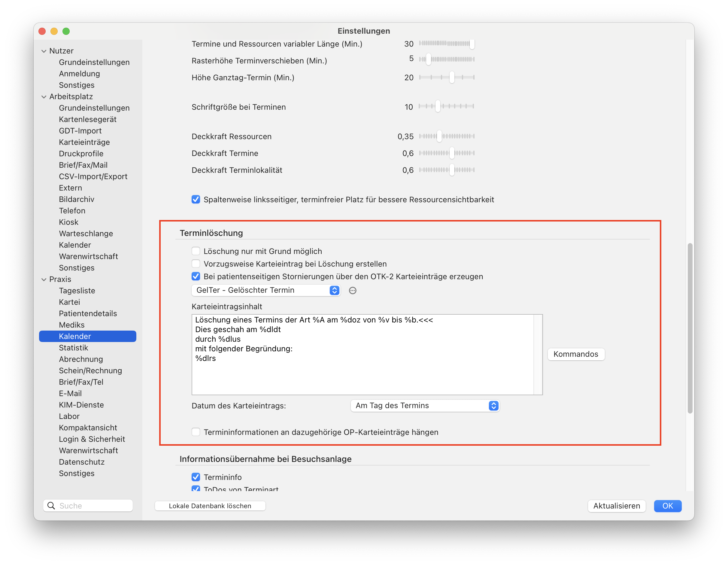Enable Löschung nur mit Grund möglich checkbox
This screenshot has width=728, height=565.
click(196, 251)
